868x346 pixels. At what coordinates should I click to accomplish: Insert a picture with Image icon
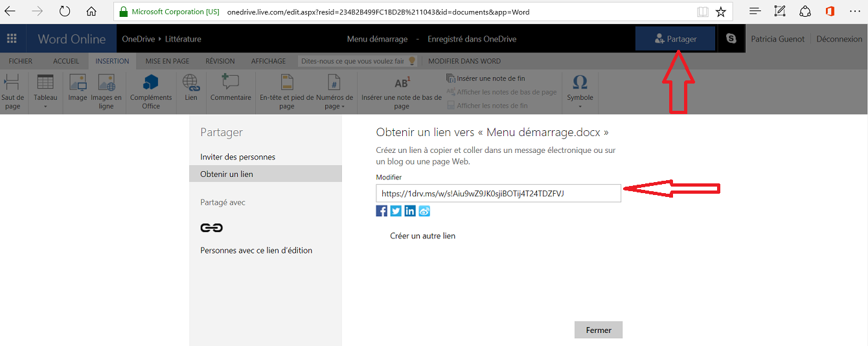pos(78,87)
